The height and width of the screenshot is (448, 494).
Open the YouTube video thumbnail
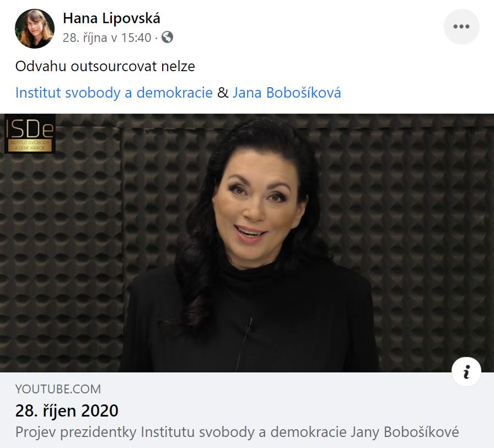[247, 243]
